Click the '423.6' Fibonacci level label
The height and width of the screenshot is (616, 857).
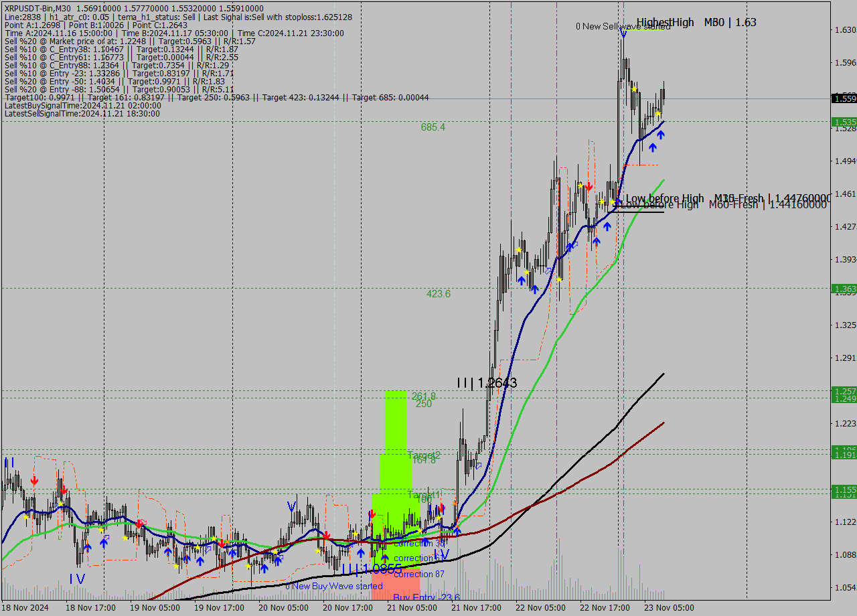pyautogui.click(x=439, y=293)
